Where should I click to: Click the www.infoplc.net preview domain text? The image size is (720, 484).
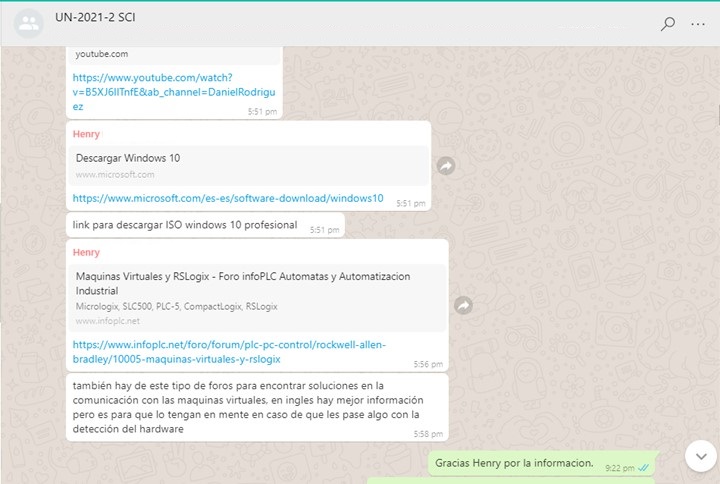click(107, 321)
